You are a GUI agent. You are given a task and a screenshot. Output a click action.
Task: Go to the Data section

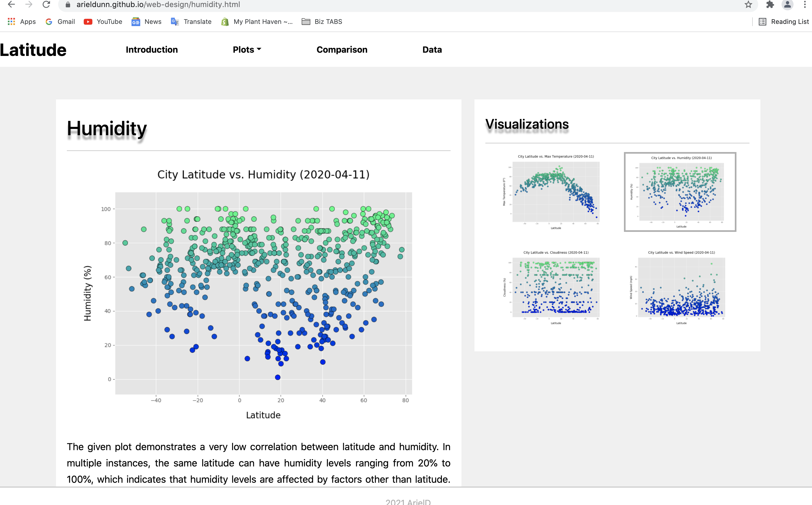pyautogui.click(x=432, y=49)
